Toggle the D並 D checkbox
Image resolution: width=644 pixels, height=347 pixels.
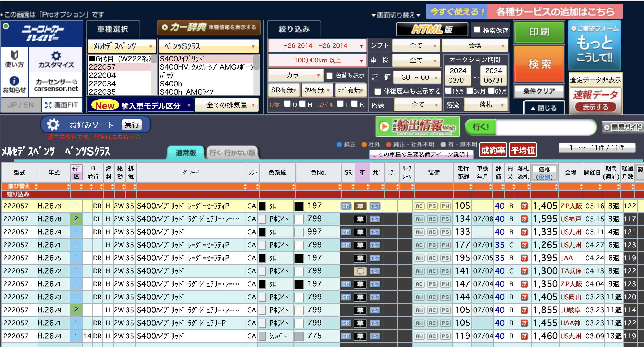[287, 104]
